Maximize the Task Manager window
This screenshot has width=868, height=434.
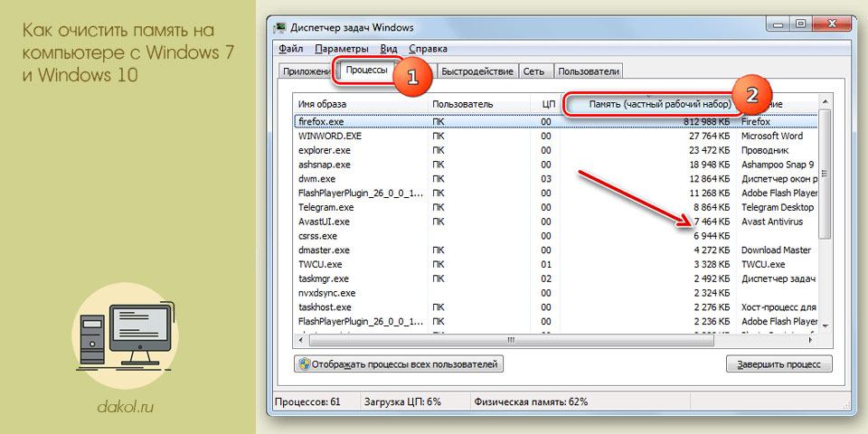pyautogui.click(x=800, y=24)
